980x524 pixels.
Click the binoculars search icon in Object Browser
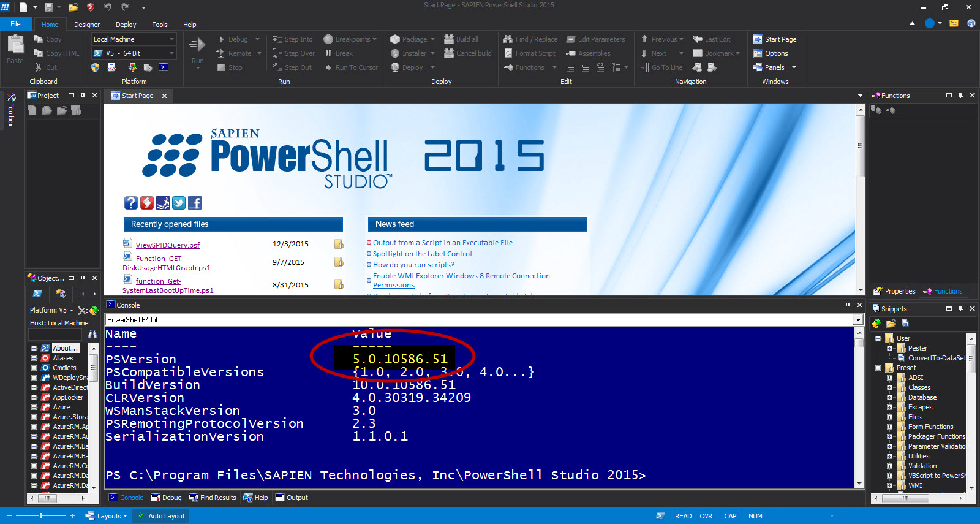click(92, 334)
